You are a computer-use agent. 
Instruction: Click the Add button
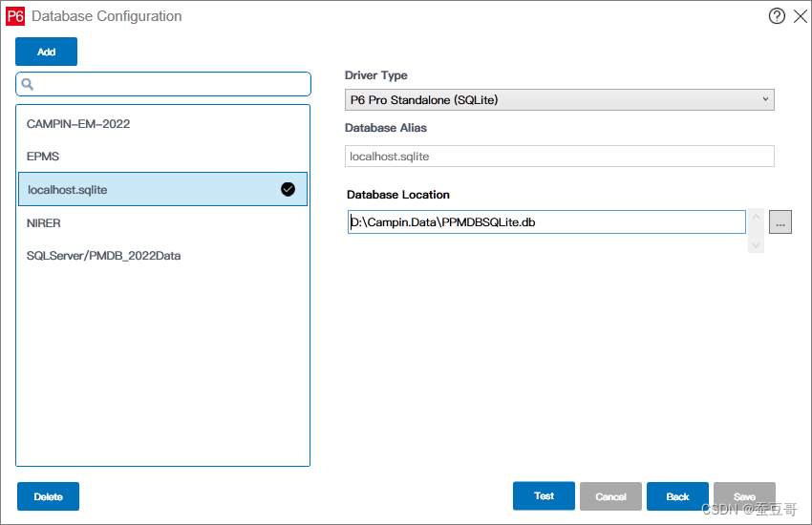click(46, 52)
